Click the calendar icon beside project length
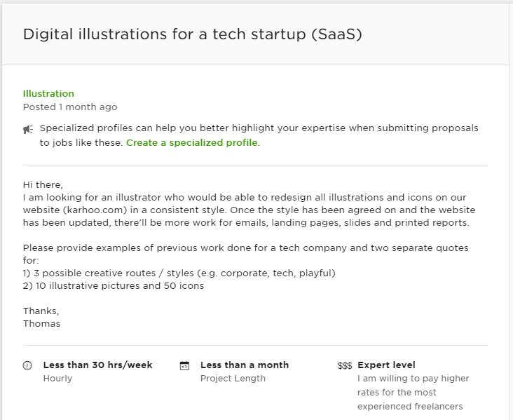 point(184,365)
